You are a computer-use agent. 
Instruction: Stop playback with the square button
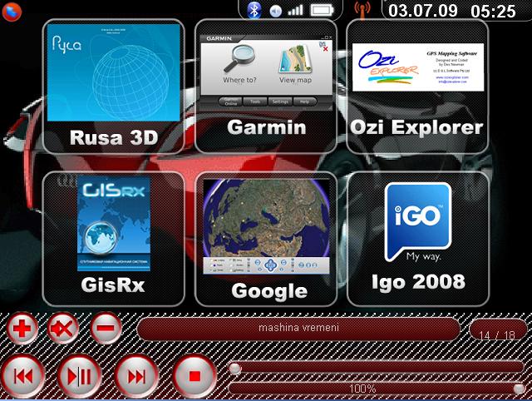click(x=194, y=376)
